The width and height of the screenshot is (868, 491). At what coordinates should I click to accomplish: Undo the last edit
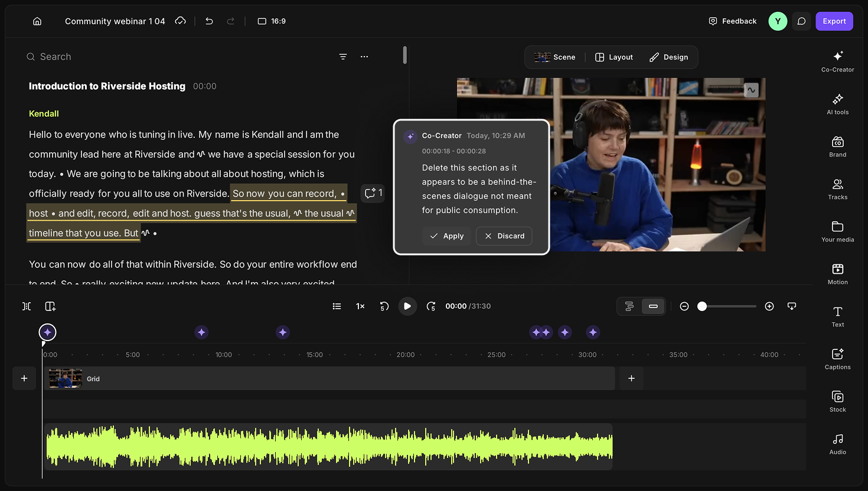tap(209, 21)
